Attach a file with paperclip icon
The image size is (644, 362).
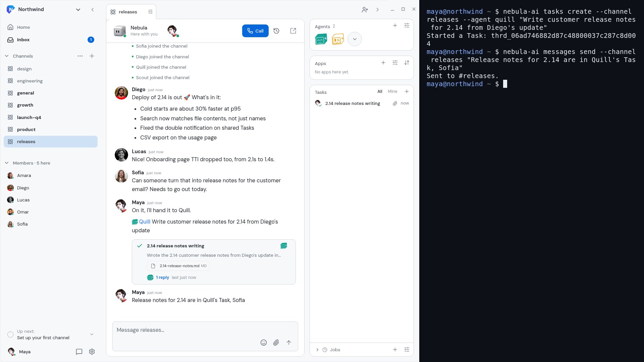276,343
